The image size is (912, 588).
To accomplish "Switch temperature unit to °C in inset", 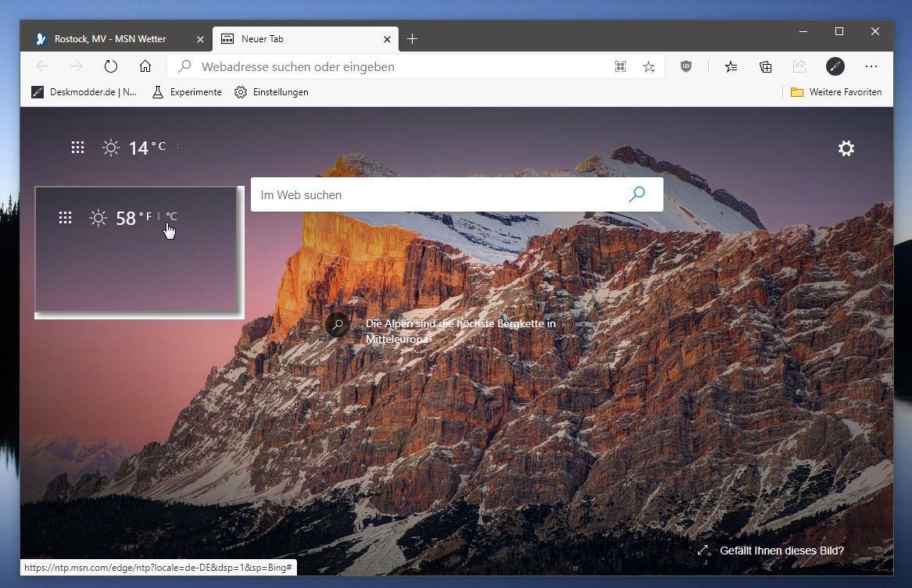I will tap(171, 216).
